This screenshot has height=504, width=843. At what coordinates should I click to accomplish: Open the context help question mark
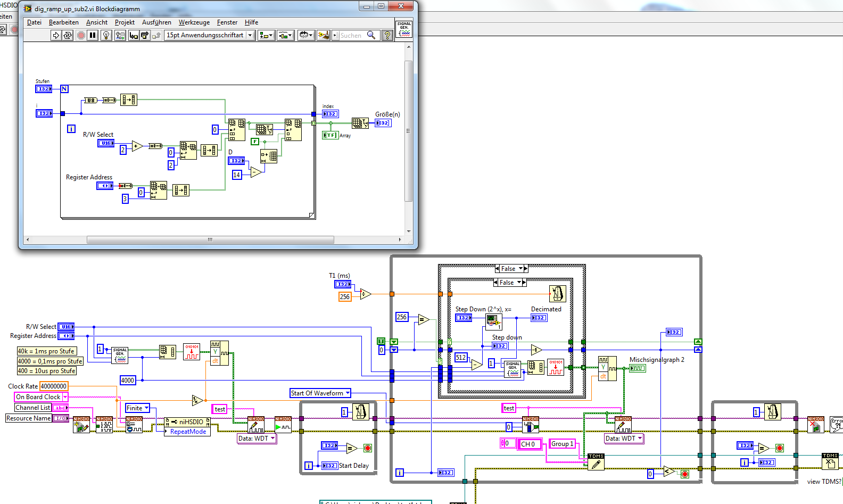387,35
